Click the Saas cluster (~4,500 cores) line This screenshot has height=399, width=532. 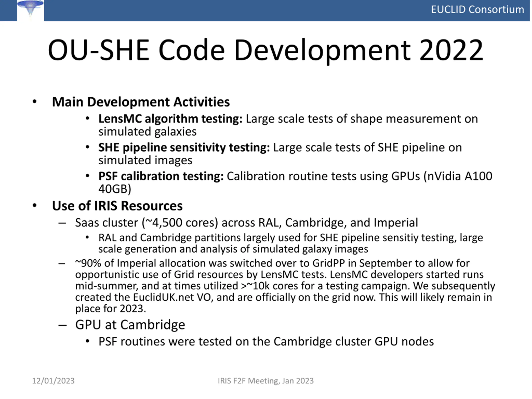(x=246, y=223)
